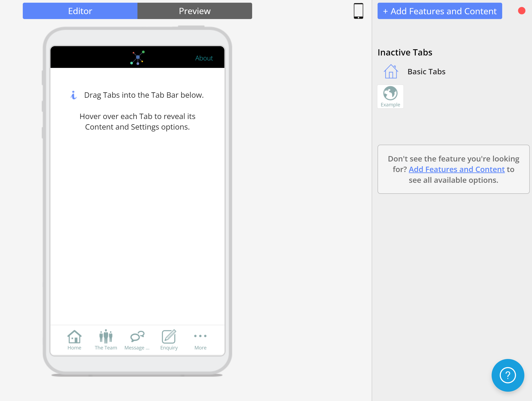Switch to the Preview tab

coord(195,11)
